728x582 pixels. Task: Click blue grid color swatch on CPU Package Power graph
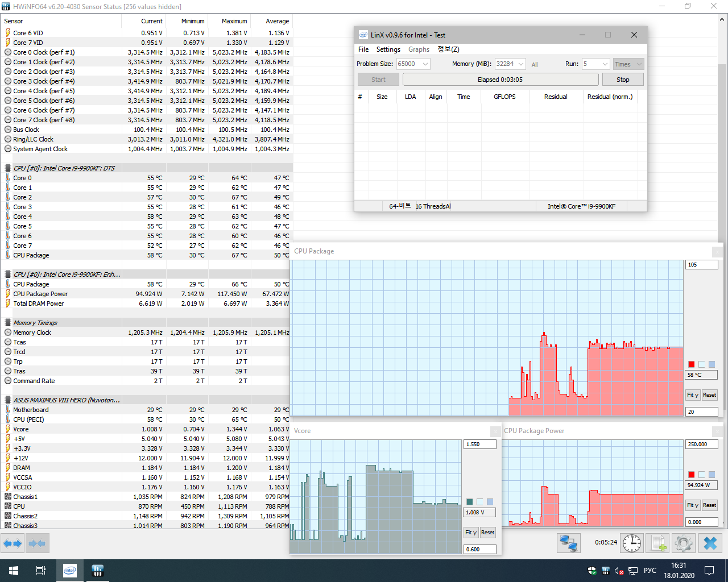(x=712, y=475)
